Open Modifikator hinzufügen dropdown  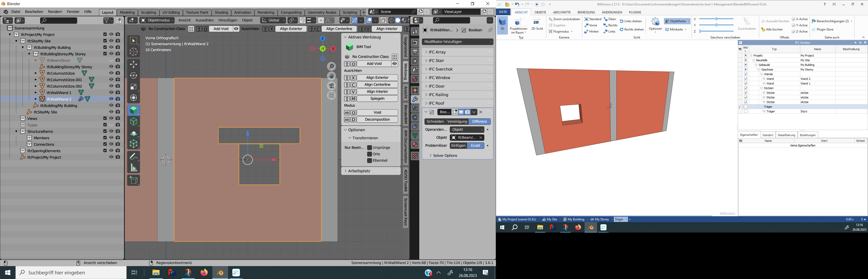457,42
